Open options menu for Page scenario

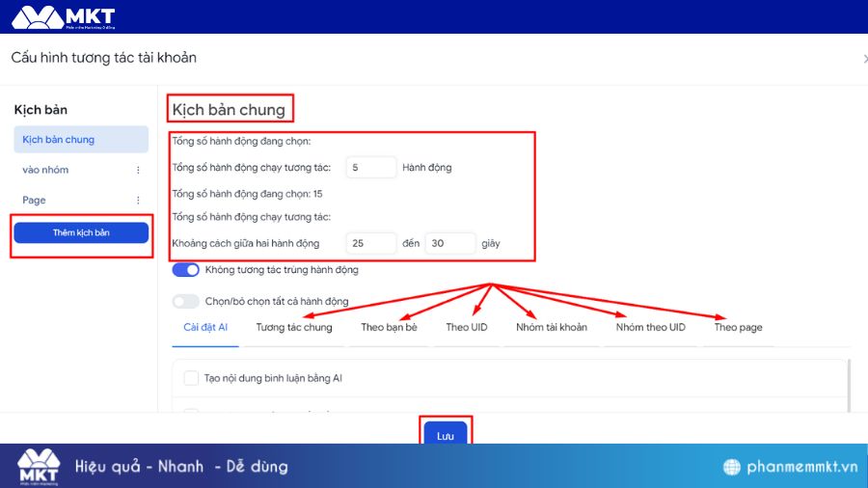click(138, 200)
